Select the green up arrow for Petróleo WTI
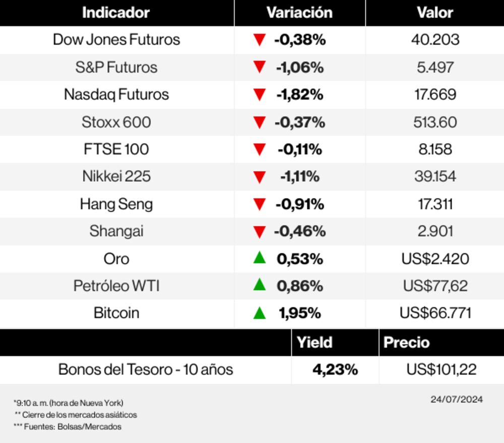 pyautogui.click(x=259, y=285)
